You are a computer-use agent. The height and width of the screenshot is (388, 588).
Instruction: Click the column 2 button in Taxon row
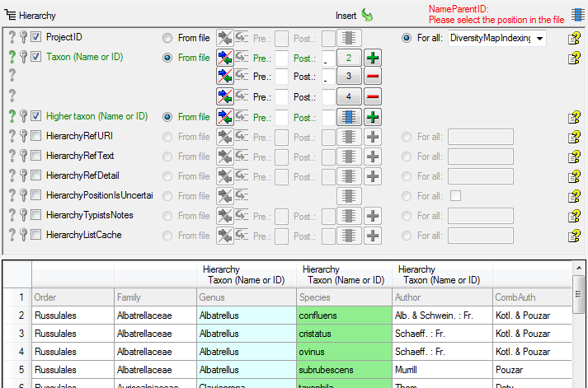(x=349, y=58)
